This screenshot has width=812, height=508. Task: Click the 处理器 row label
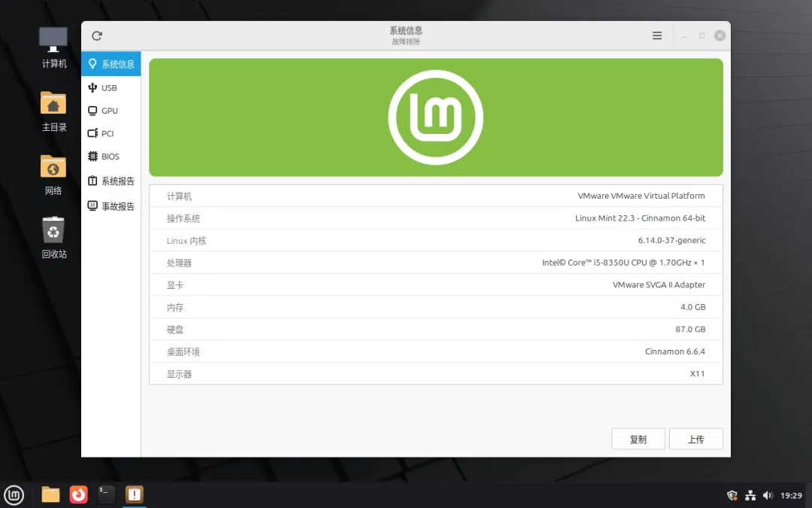click(179, 263)
